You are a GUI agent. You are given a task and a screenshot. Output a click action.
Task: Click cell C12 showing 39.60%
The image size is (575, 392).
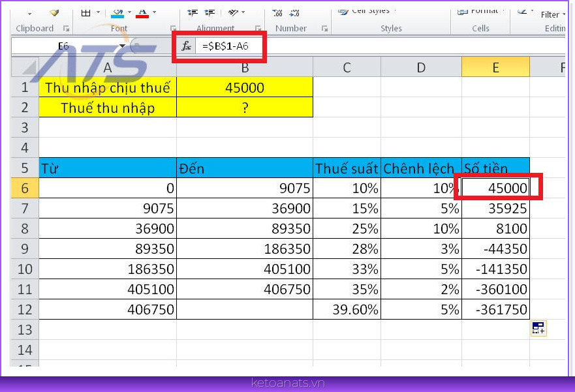[347, 309]
